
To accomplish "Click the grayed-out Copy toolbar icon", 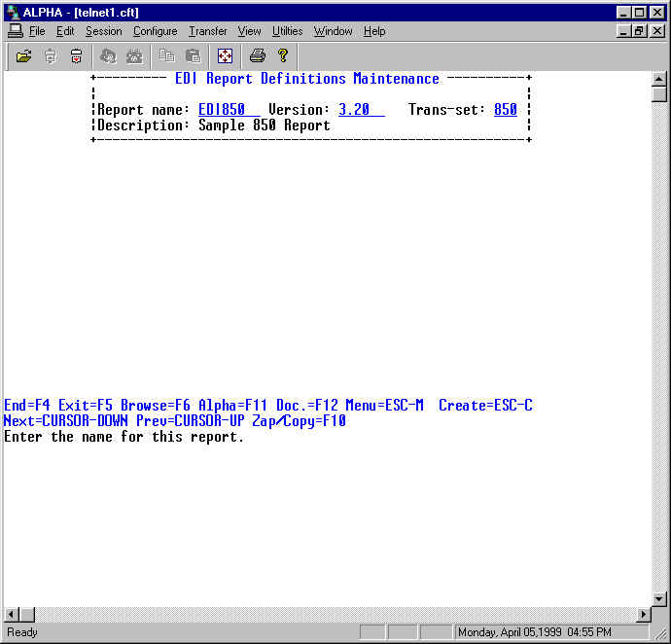I will [x=166, y=56].
